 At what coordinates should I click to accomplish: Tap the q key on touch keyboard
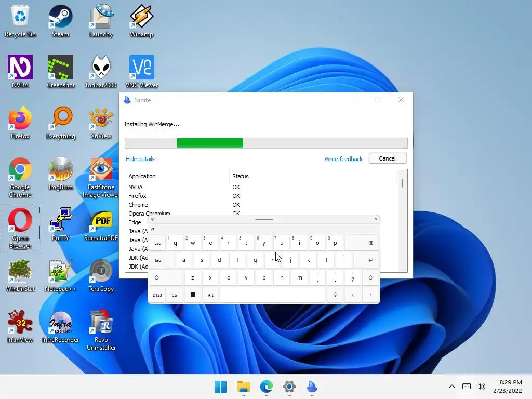point(175,243)
